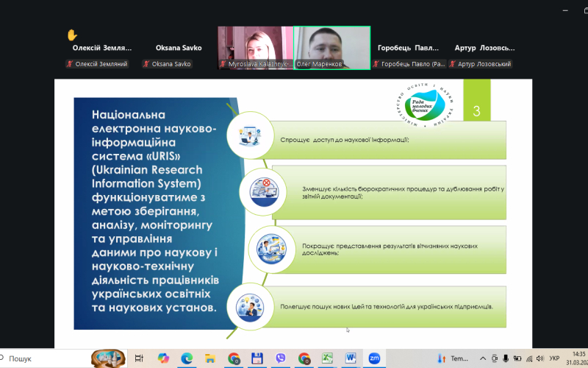Click the raised hand icon above Олексій Земляний

(x=72, y=35)
